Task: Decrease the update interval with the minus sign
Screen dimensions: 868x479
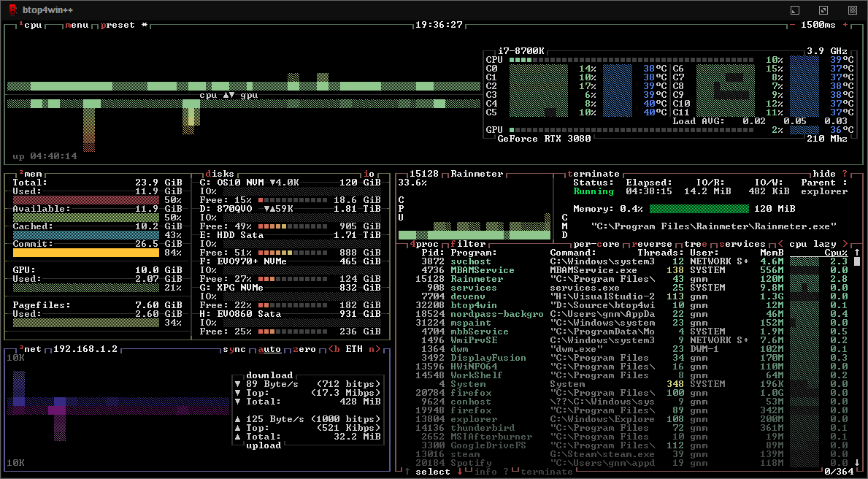Action: pyautogui.click(x=792, y=25)
